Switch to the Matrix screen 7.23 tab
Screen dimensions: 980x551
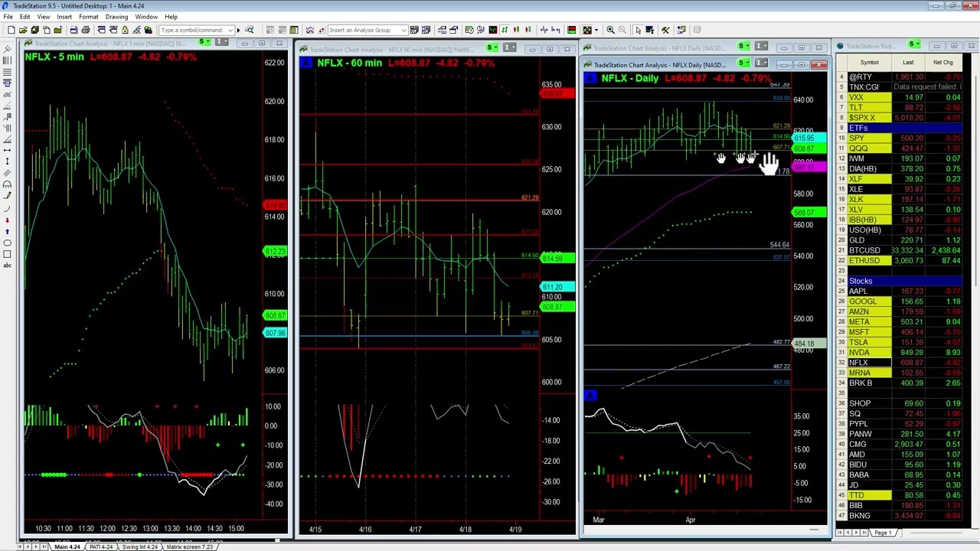(x=189, y=546)
